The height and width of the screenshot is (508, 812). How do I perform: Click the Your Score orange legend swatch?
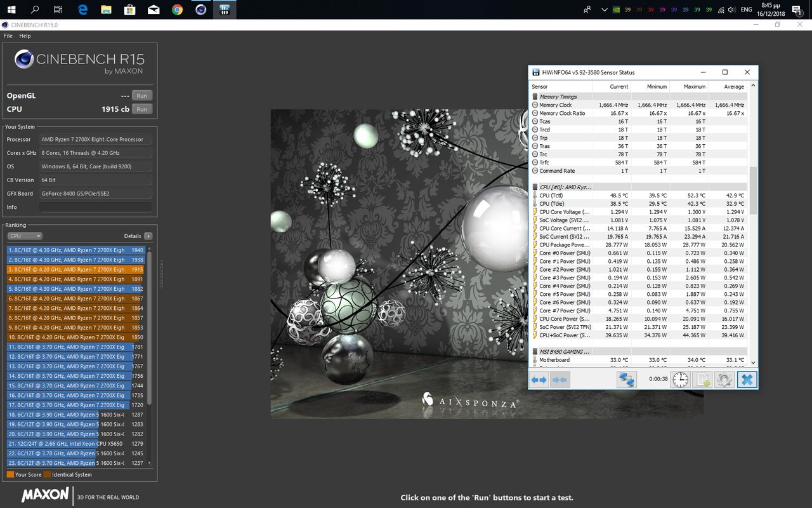pyautogui.click(x=10, y=474)
